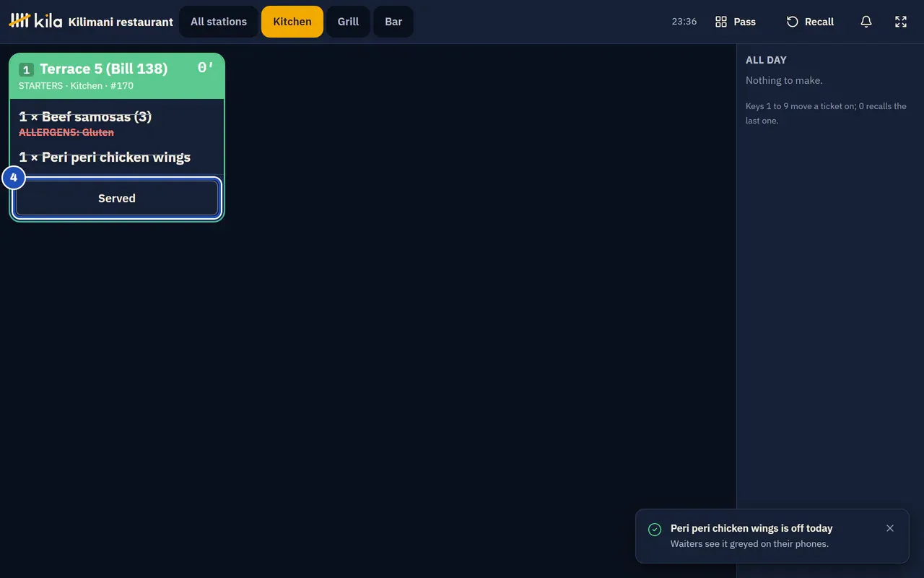
Task: Mark Terrace 5 ticket as Served
Action: pyautogui.click(x=117, y=198)
